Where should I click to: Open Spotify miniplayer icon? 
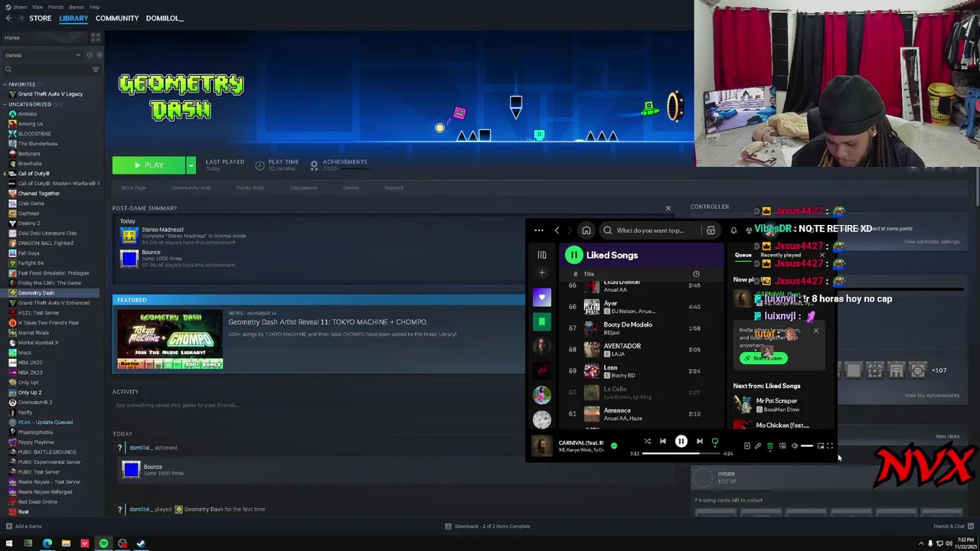pyautogui.click(x=820, y=446)
